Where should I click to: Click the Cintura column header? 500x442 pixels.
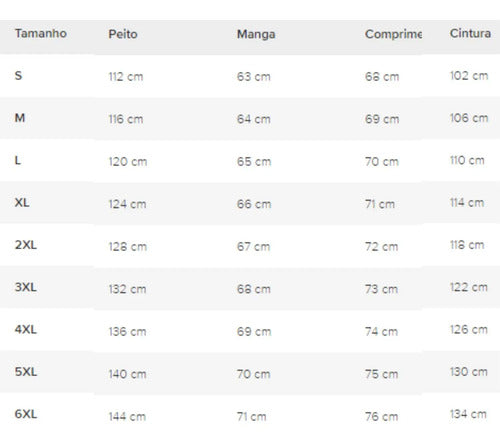tap(470, 33)
